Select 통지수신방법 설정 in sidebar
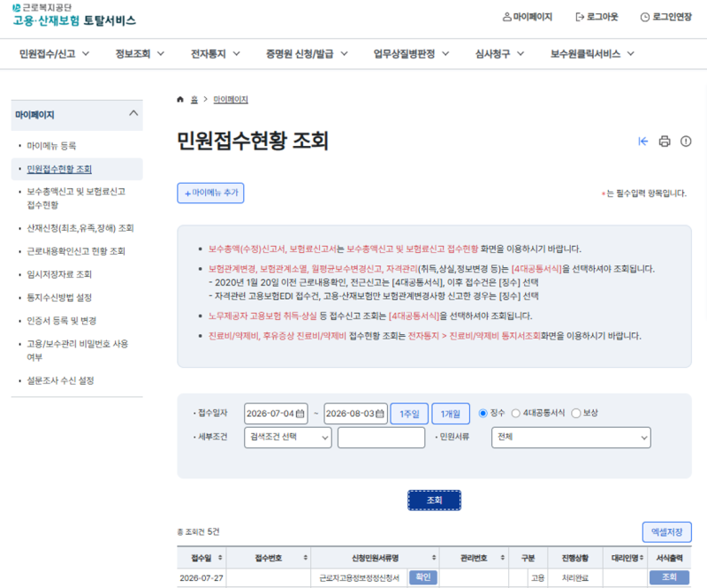 (59, 297)
